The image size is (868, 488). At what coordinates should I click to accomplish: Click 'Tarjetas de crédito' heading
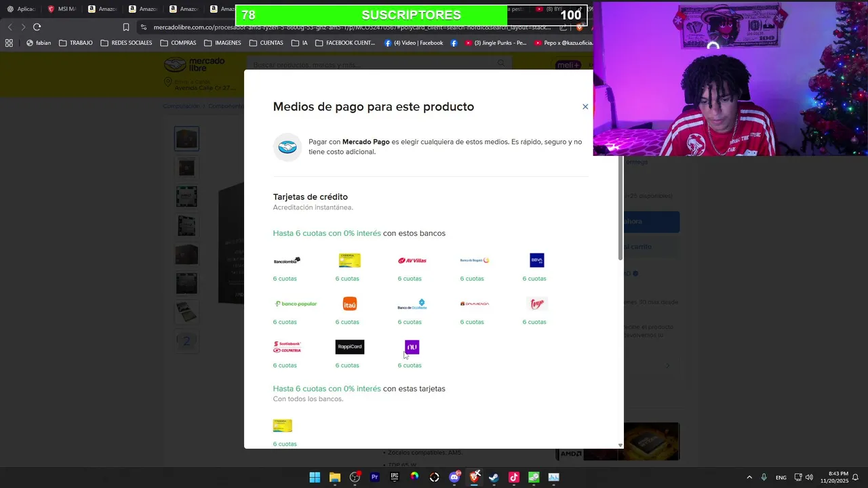pyautogui.click(x=311, y=197)
